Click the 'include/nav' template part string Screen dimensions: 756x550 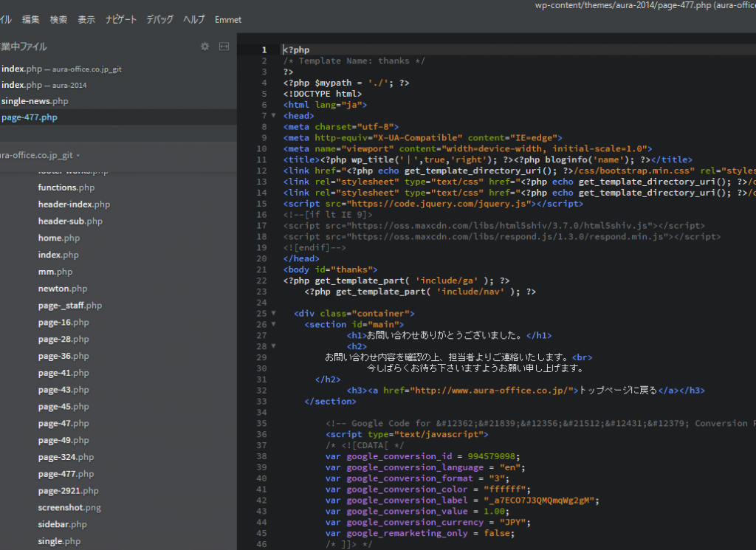(x=470, y=292)
